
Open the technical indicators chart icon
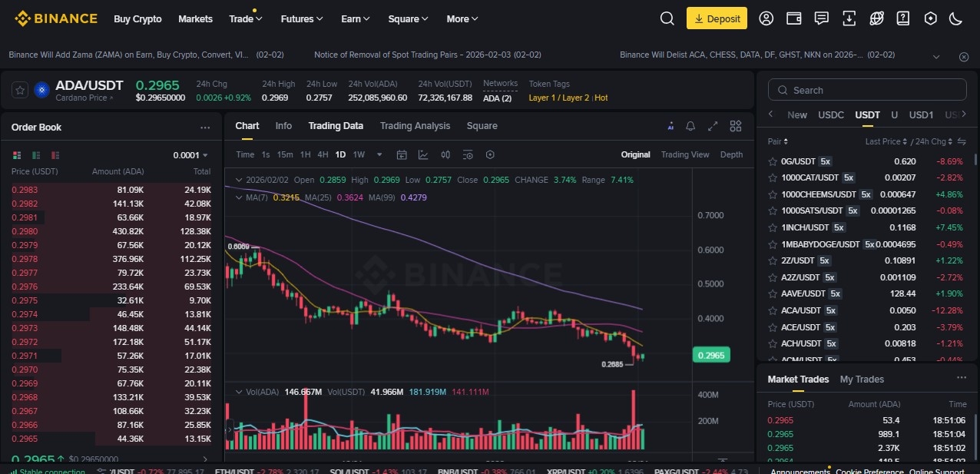(x=423, y=154)
